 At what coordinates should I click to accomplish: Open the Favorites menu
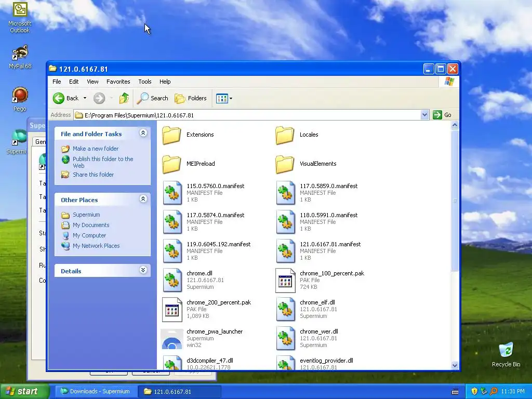[x=118, y=82]
